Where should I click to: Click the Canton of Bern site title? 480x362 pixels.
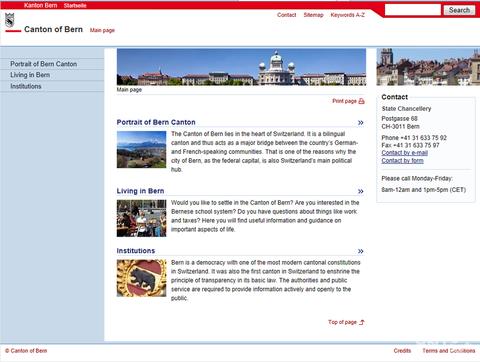click(x=53, y=29)
